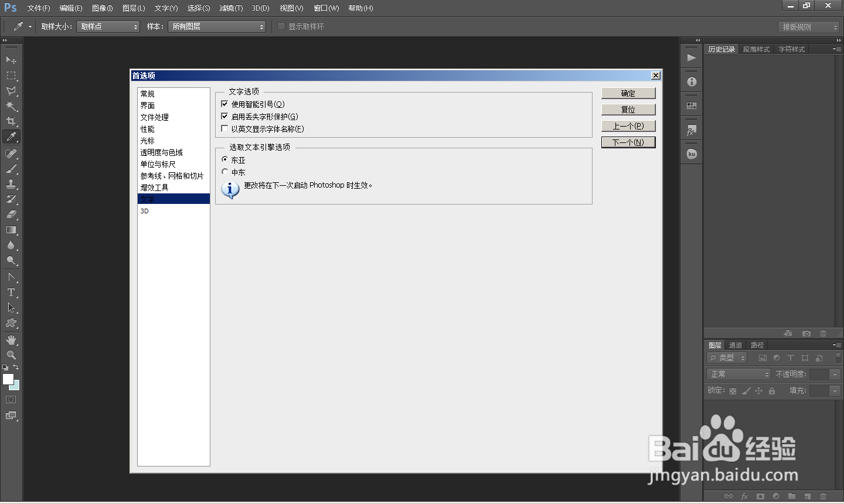
Task: Select the Custom Shape tool
Action: [x=11, y=323]
